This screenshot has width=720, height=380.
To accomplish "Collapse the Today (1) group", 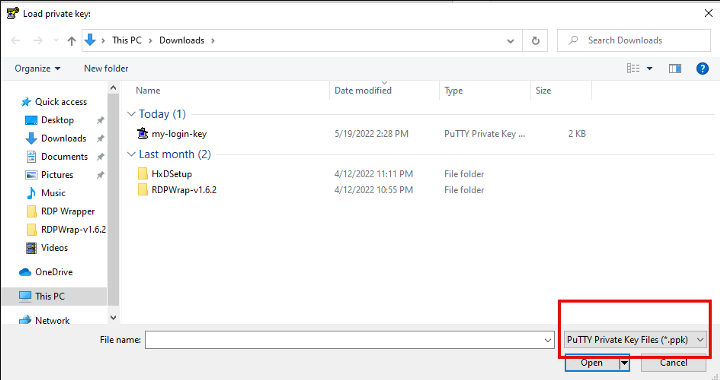I will click(131, 114).
